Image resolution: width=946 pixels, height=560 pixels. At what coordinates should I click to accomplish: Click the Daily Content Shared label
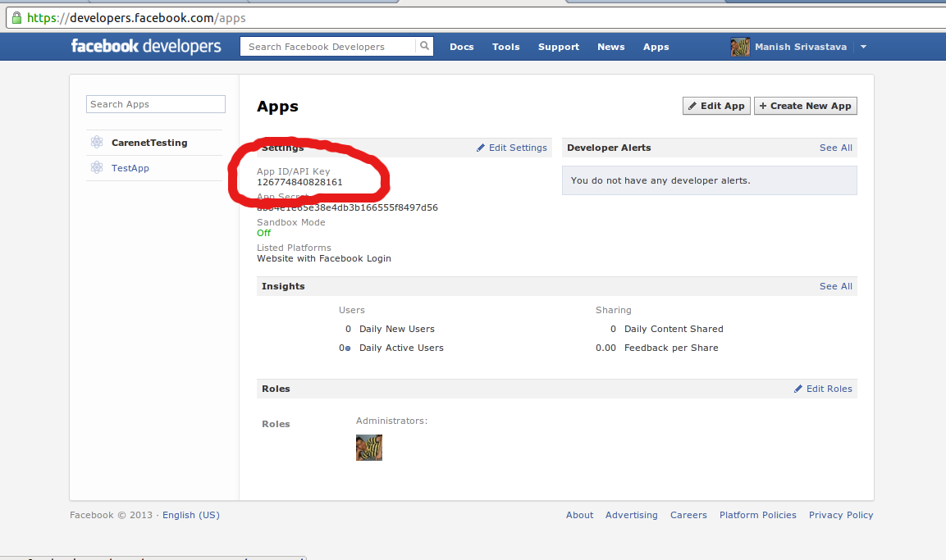674,329
